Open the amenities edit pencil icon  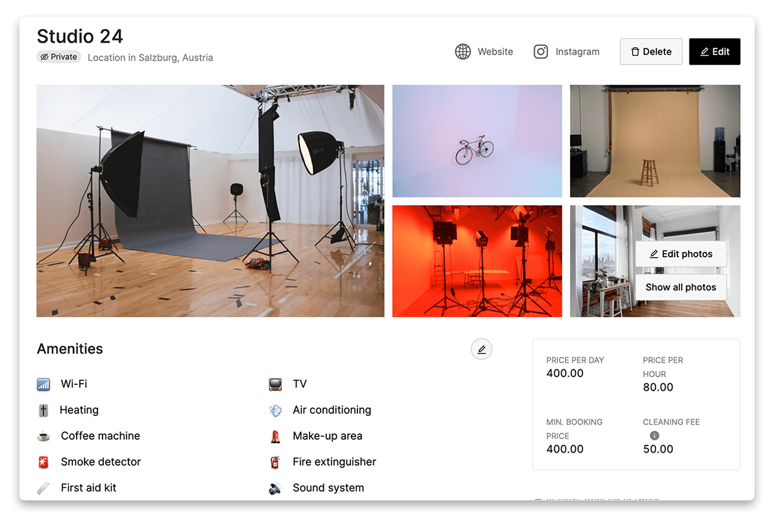[x=481, y=349]
